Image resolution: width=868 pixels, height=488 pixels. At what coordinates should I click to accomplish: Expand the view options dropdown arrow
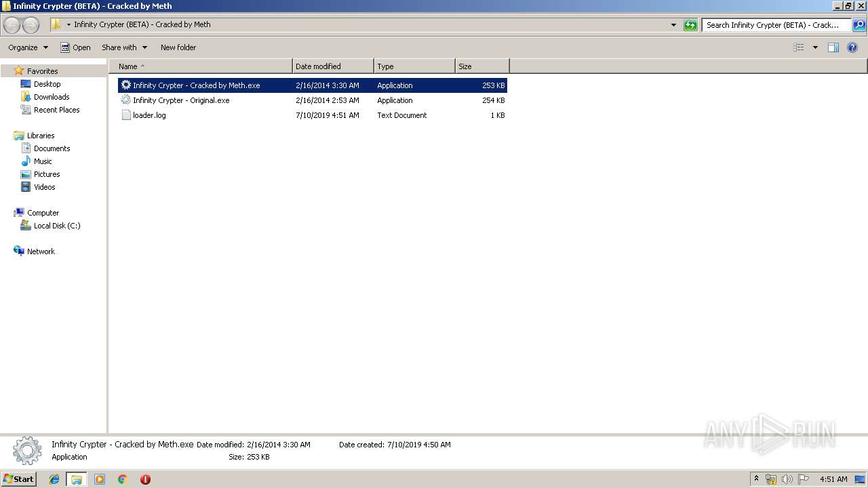click(815, 47)
